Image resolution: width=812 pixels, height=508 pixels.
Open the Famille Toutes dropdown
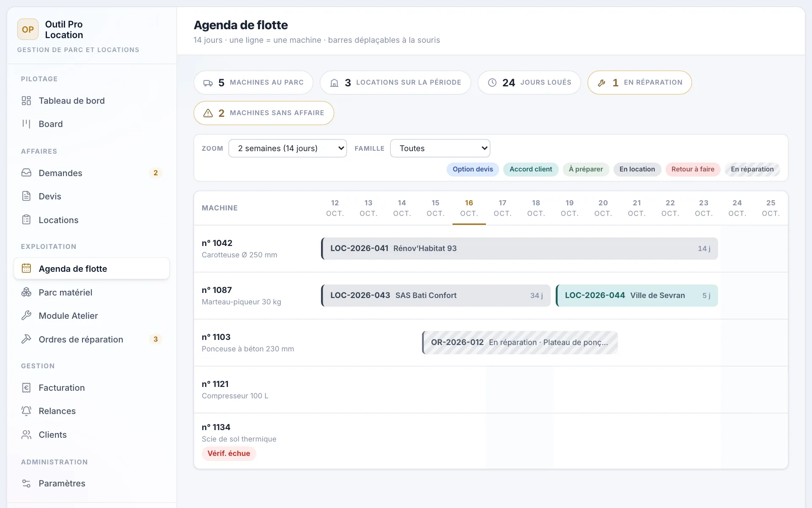point(440,148)
